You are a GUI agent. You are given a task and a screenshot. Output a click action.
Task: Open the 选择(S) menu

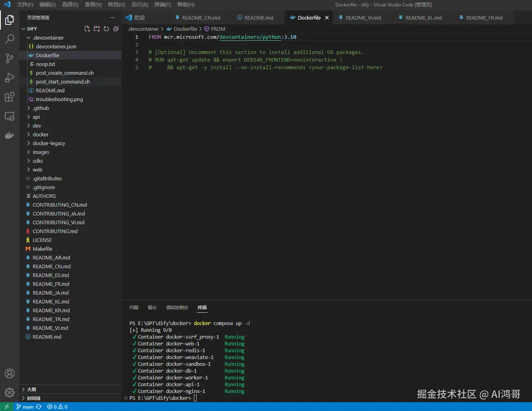click(70, 4)
